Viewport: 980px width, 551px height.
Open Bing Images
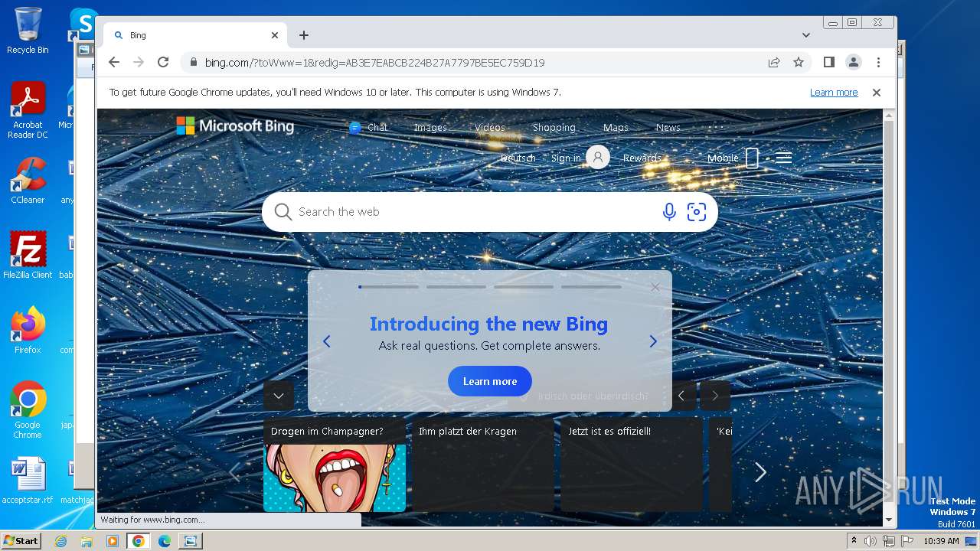[x=430, y=128]
